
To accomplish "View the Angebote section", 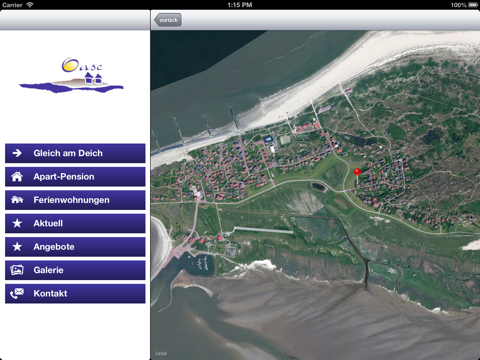I will 75,247.
